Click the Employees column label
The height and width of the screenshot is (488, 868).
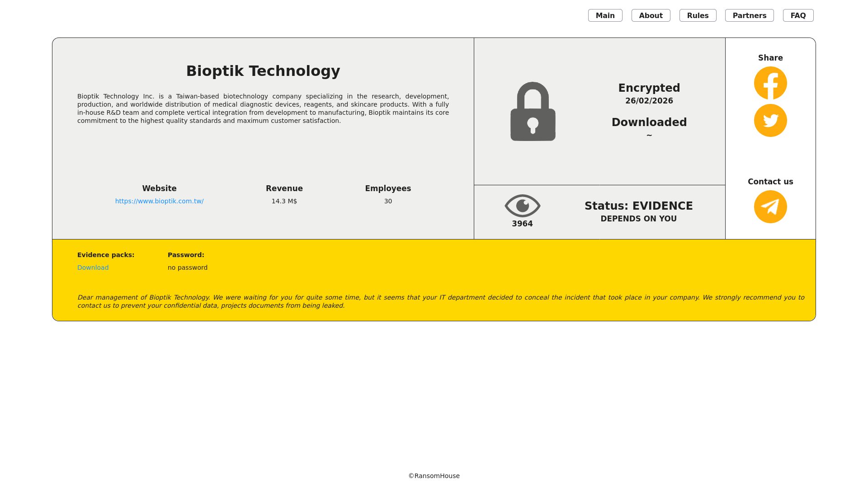coord(388,188)
